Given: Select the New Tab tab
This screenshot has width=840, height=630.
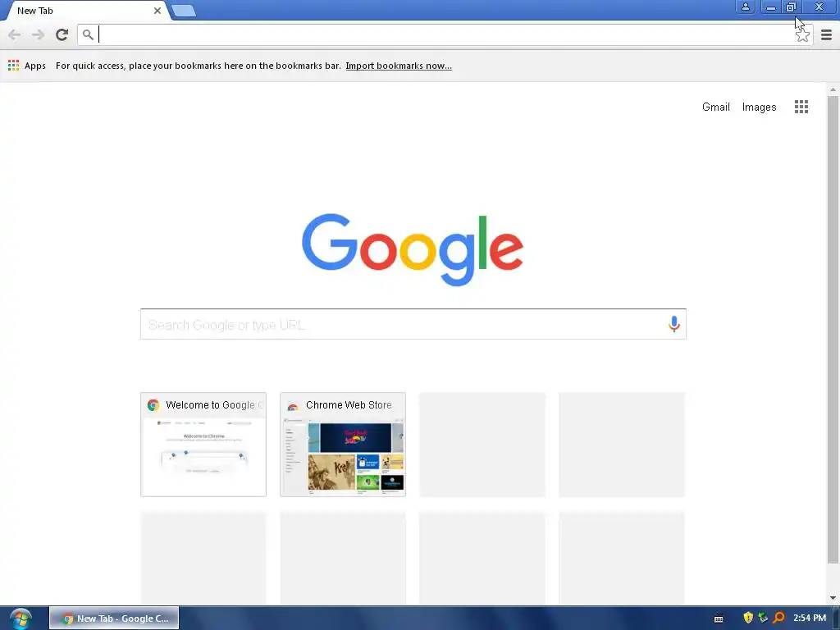Looking at the screenshot, I should [x=85, y=11].
